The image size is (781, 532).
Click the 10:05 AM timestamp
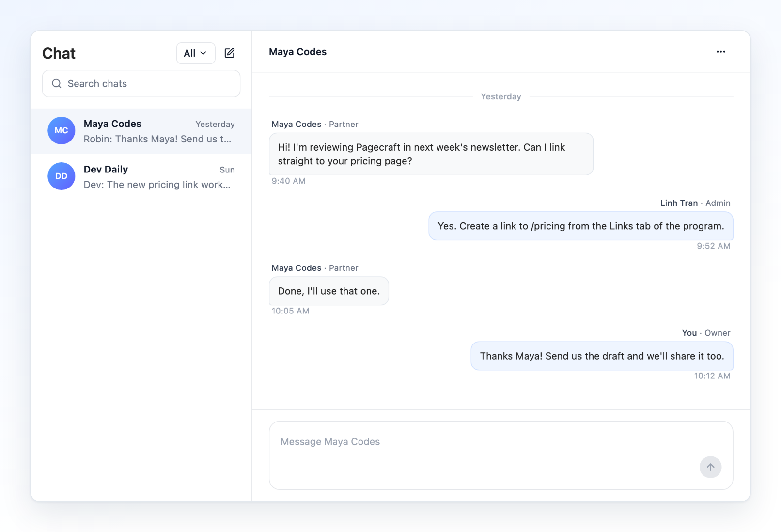click(x=290, y=311)
